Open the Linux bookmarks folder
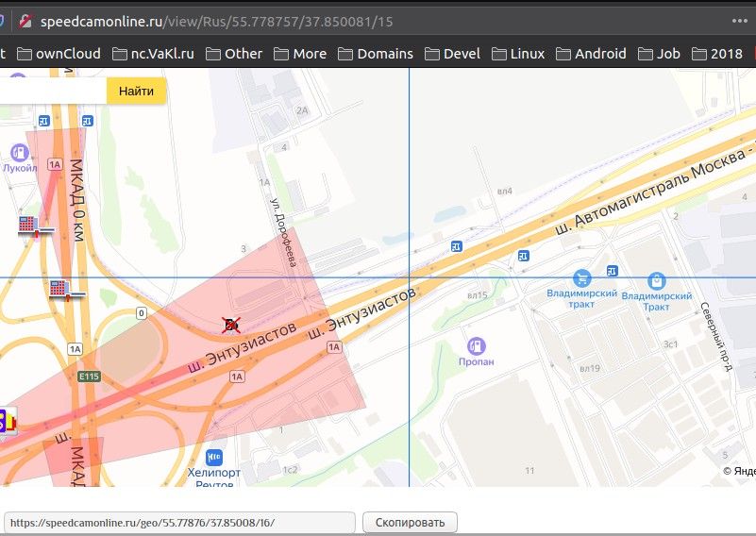Image resolution: width=756 pixels, height=536 pixels. 517,54
